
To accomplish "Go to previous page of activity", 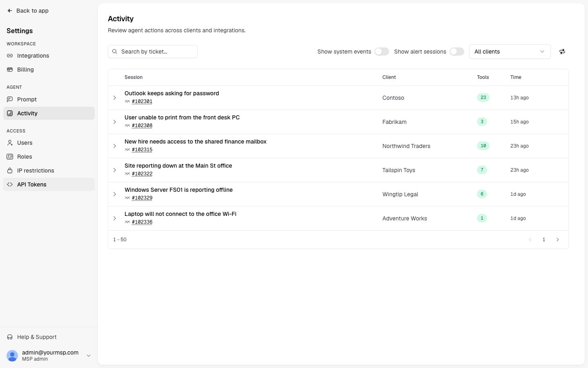I will (530, 240).
